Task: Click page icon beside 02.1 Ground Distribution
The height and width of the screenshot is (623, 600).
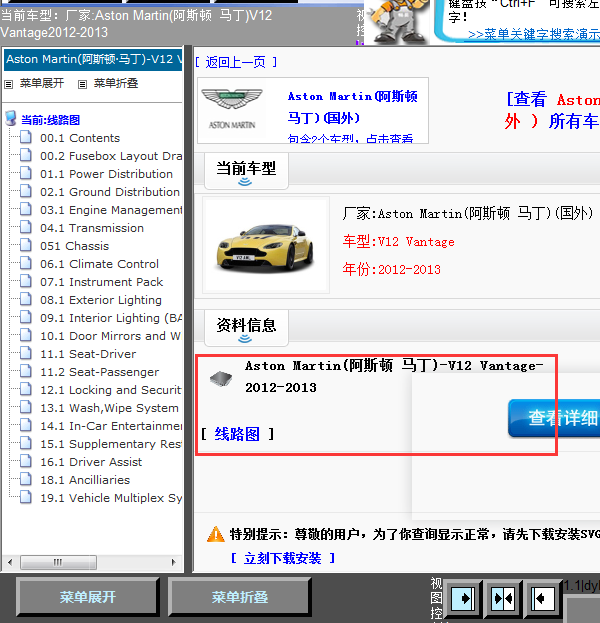Action: tap(26, 191)
